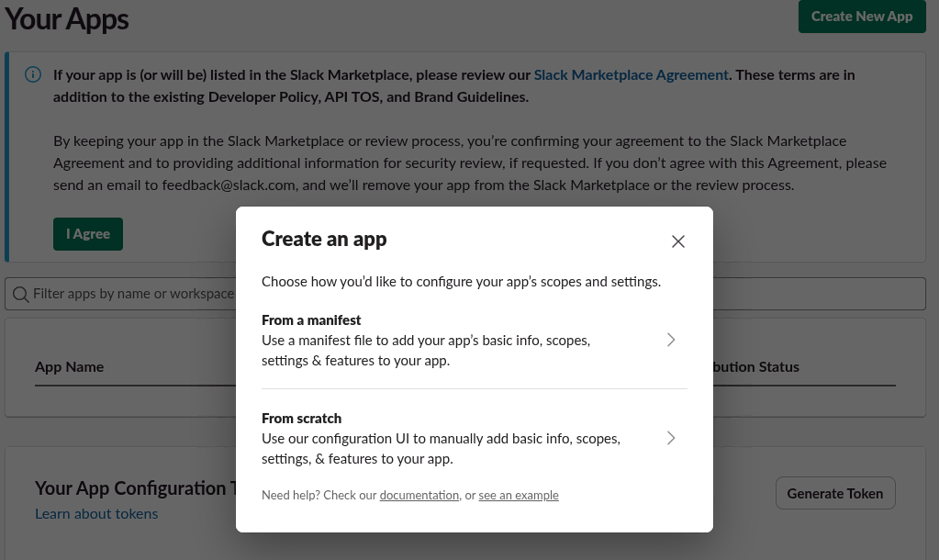
Task: Click the Create an app dialog title
Action: 324,240
